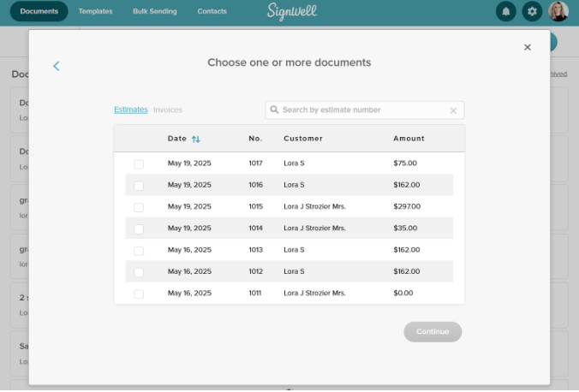This screenshot has width=579, height=392.
Task: Click the $0.00 amount cell
Action: 403,293
